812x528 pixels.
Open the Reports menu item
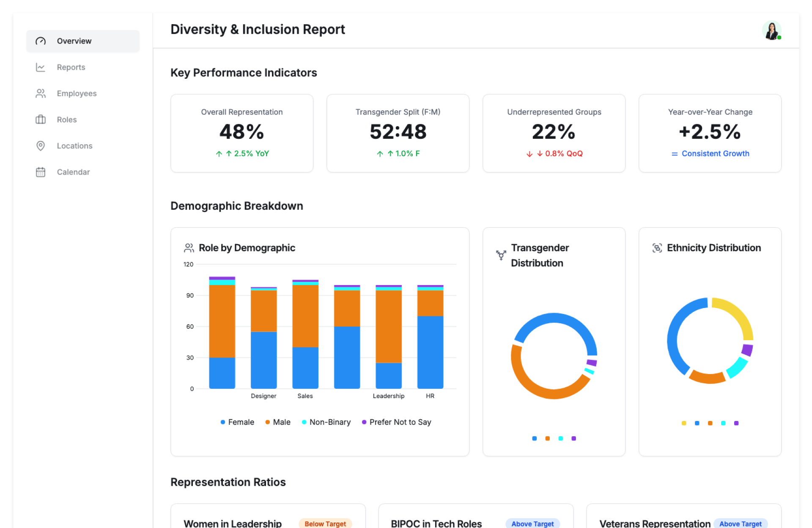(71, 67)
